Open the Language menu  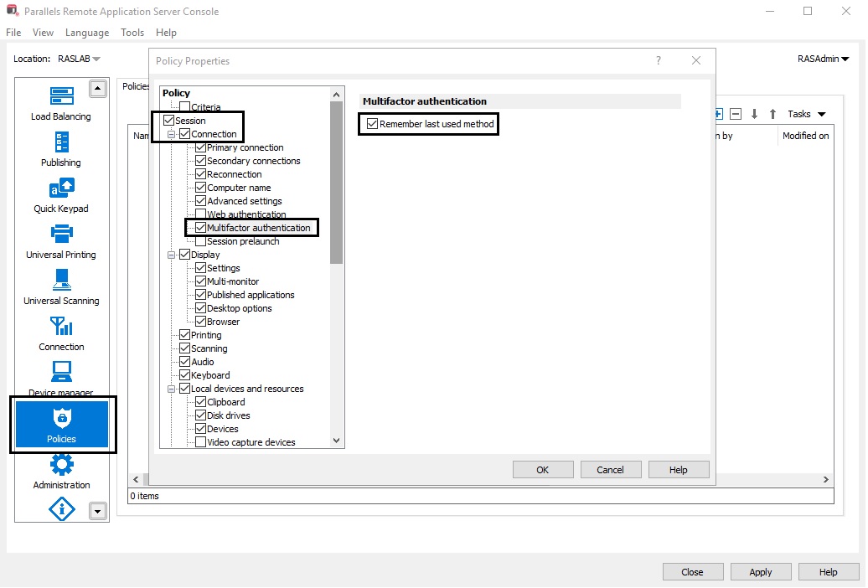click(x=87, y=33)
